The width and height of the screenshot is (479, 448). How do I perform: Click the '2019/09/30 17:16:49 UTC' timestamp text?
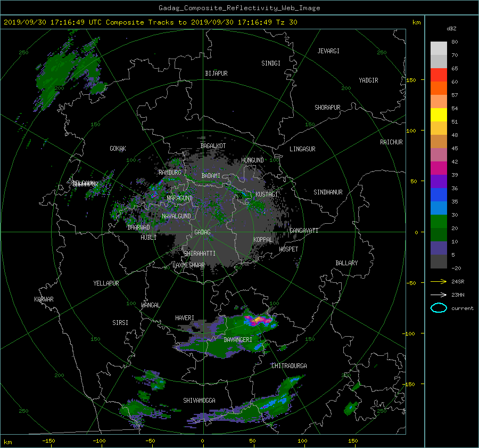(x=53, y=22)
